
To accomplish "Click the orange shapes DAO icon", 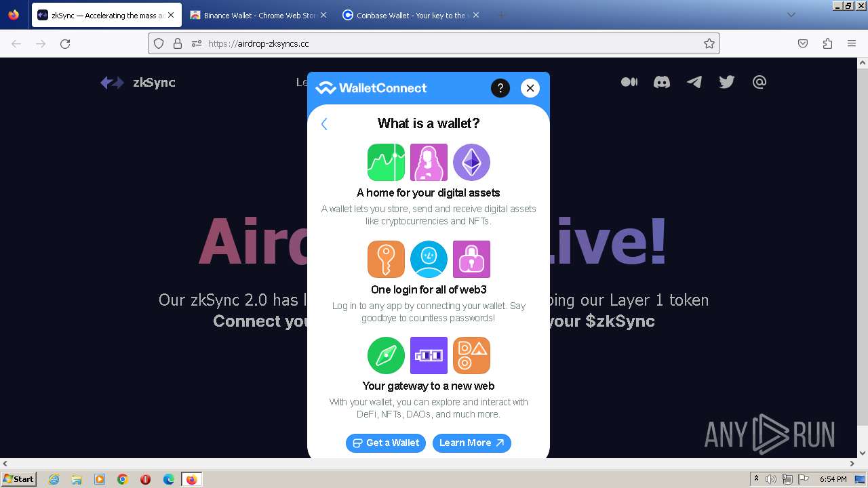I will (471, 355).
